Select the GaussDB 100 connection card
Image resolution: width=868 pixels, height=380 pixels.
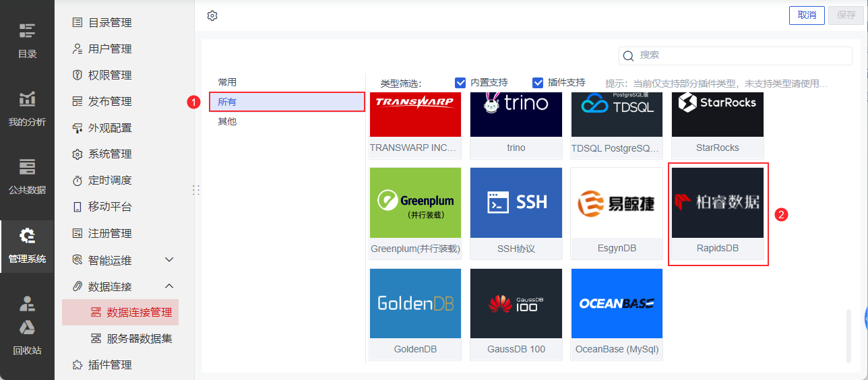coord(516,314)
